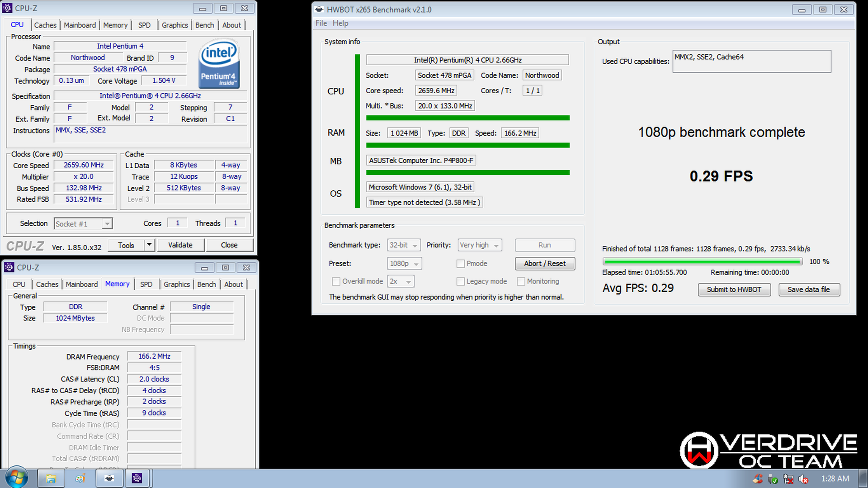Switch to Graphics tab in CPU-Z Memory window
868x488 pixels.
176,284
